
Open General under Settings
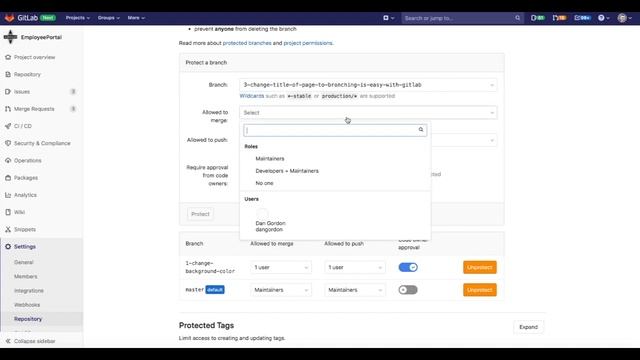(24, 262)
